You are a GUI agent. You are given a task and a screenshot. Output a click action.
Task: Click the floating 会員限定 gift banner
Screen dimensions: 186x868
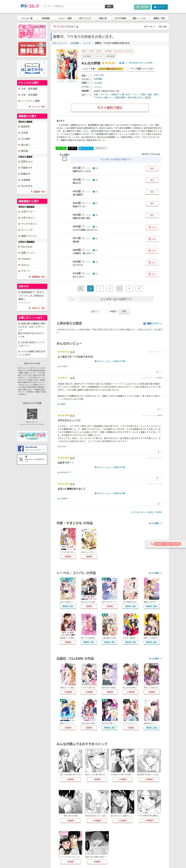tap(165, 544)
